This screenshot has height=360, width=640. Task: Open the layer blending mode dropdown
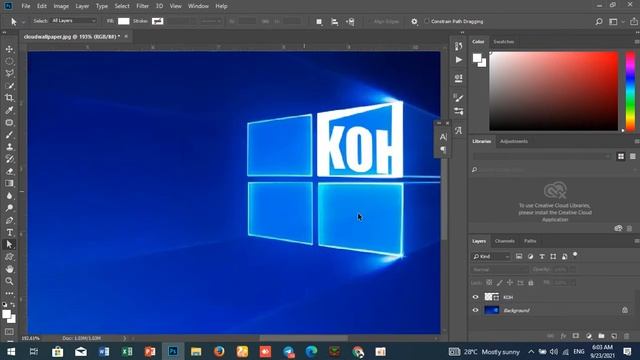500,269
